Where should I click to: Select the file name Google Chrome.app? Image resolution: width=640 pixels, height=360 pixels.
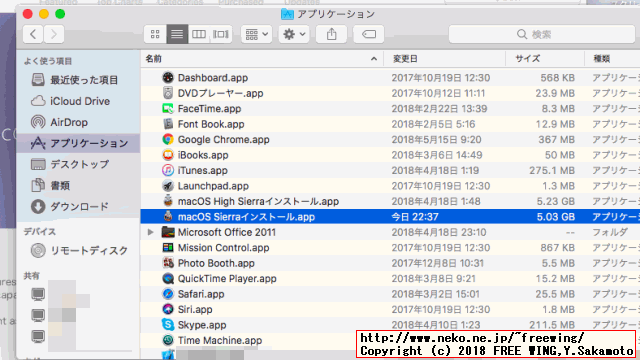pyautogui.click(x=223, y=140)
